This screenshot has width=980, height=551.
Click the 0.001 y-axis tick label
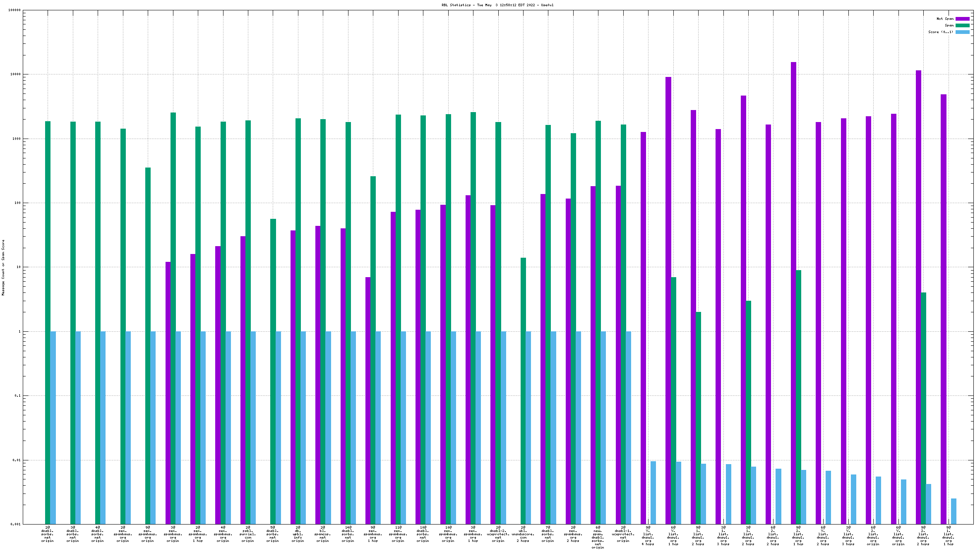coord(15,524)
